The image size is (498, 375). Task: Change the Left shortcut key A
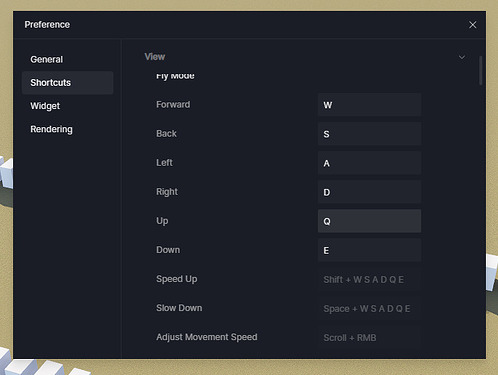(x=369, y=163)
